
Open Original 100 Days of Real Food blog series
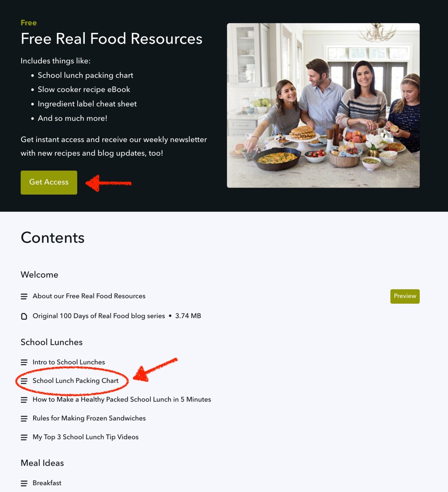[x=99, y=316]
